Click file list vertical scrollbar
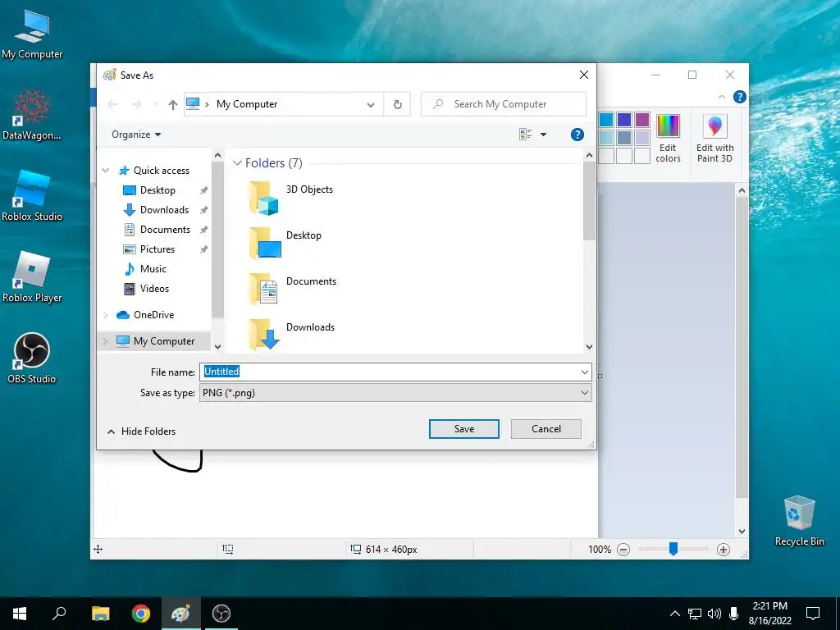 coord(589,200)
